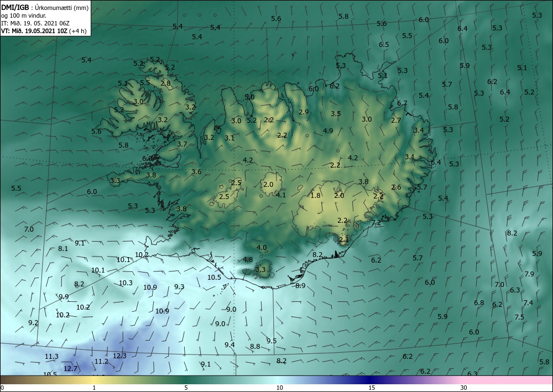This screenshot has height=392, width=553.
Task: Click the map value "2.1"
Action: coord(343,240)
